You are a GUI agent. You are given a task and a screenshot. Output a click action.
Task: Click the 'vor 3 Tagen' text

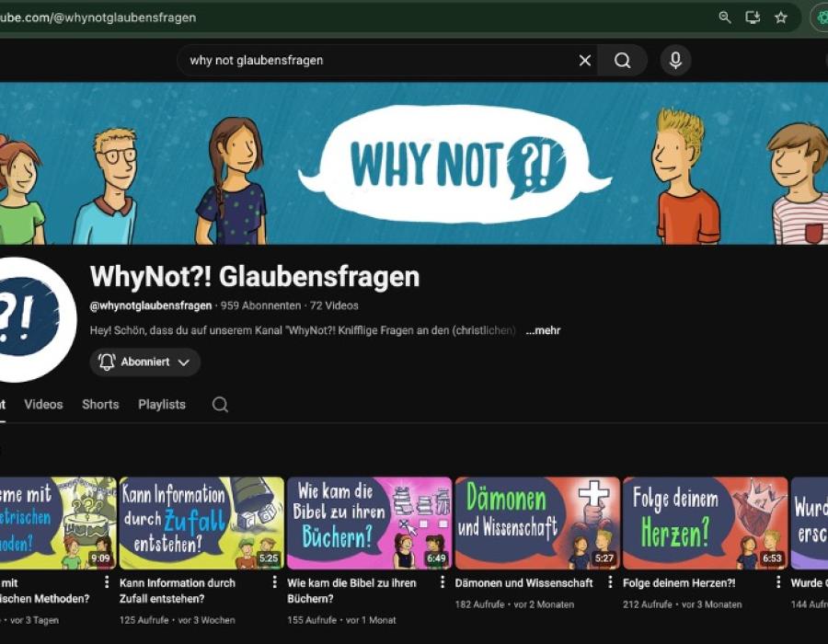35,620
